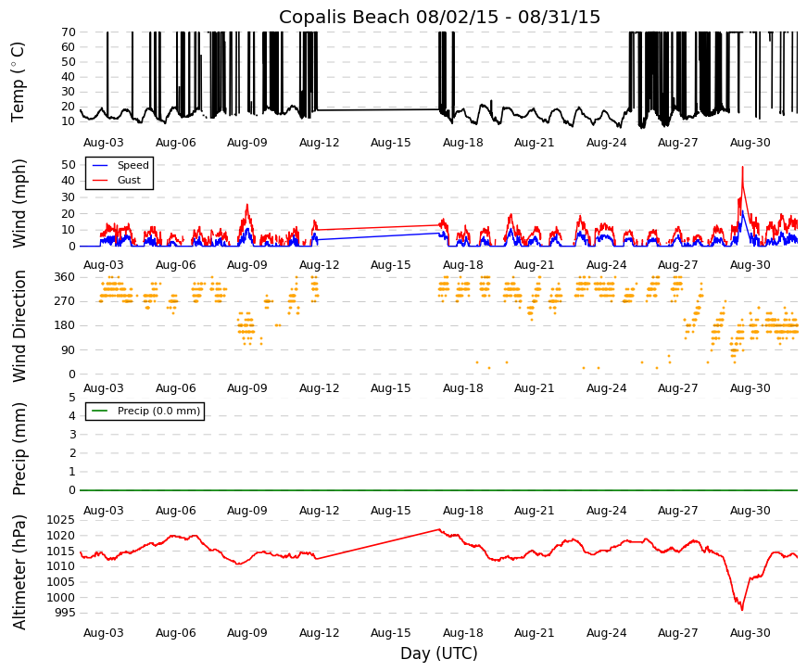Select the red Gust legend line
The height and width of the screenshot is (672, 807).
coord(100,180)
